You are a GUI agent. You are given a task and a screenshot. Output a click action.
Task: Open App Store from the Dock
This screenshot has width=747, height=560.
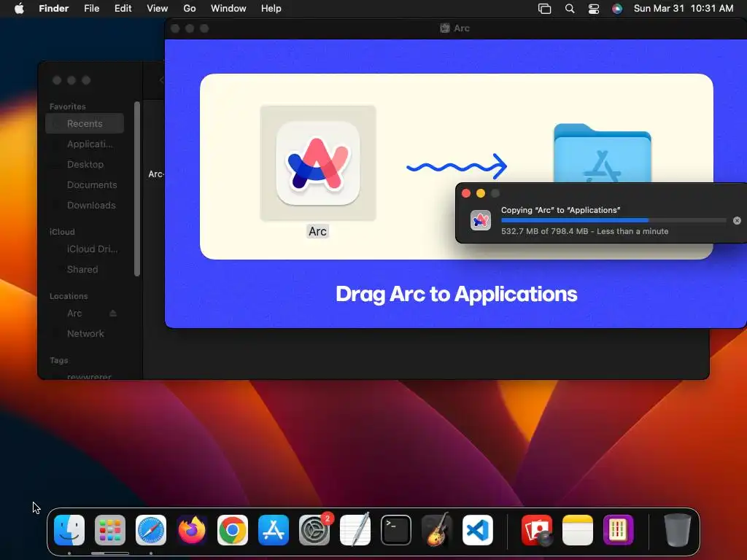click(274, 530)
